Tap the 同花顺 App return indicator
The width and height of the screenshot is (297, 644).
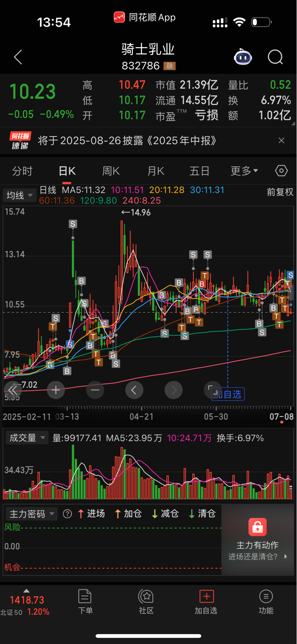click(x=145, y=17)
